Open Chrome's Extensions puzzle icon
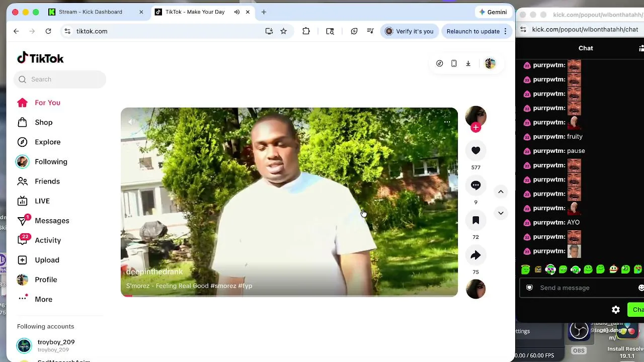644x362 pixels. (x=306, y=31)
